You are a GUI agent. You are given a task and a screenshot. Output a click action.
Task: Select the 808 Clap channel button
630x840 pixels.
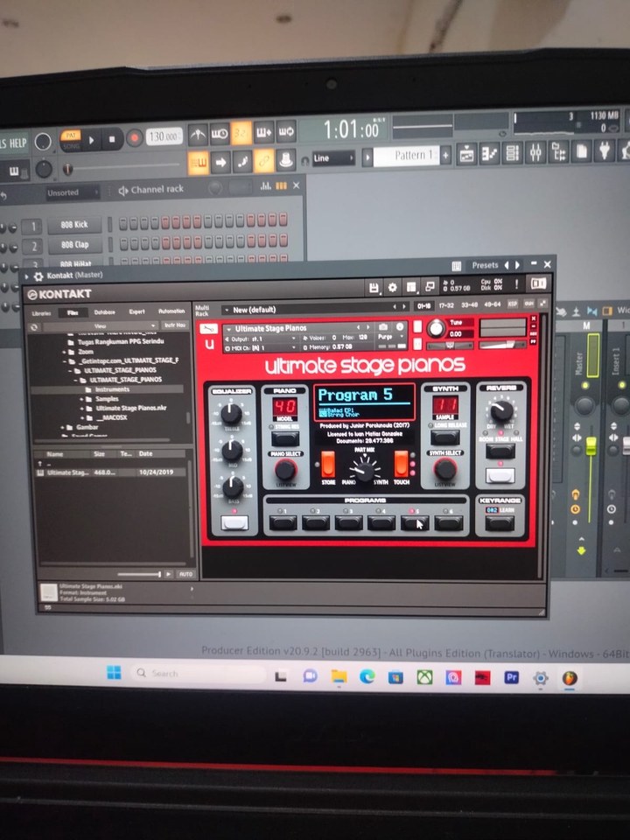74,245
